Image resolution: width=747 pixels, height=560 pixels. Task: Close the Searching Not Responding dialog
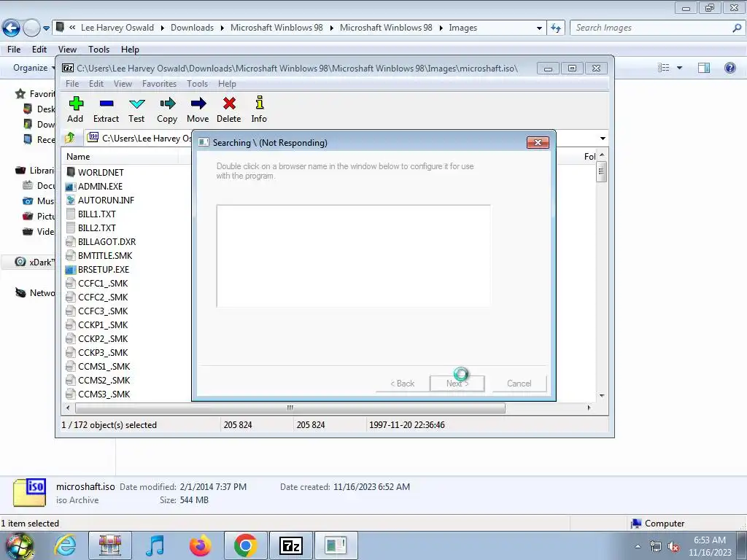[538, 142]
